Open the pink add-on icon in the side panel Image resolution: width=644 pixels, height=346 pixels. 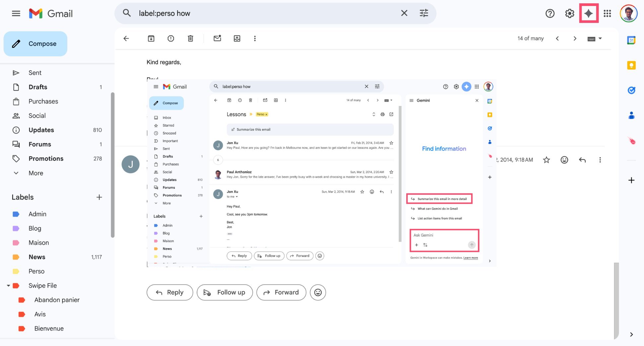(x=631, y=140)
